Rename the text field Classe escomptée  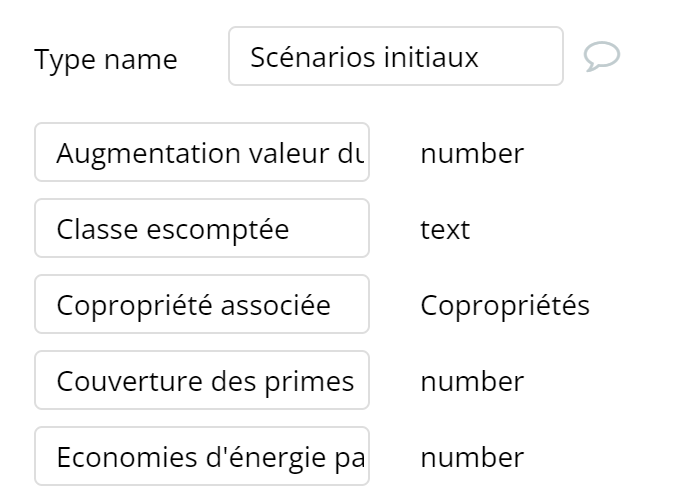(x=202, y=229)
